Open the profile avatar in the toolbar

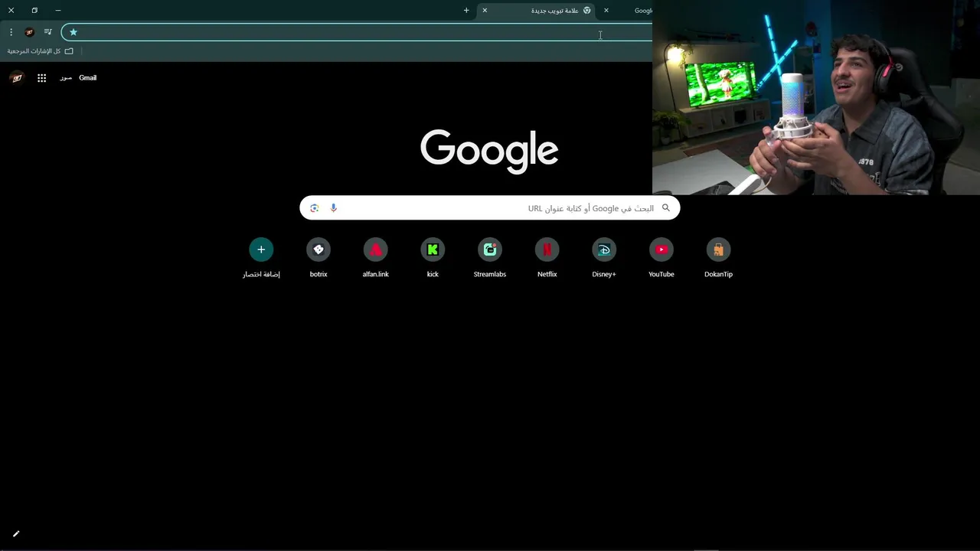[x=29, y=32]
